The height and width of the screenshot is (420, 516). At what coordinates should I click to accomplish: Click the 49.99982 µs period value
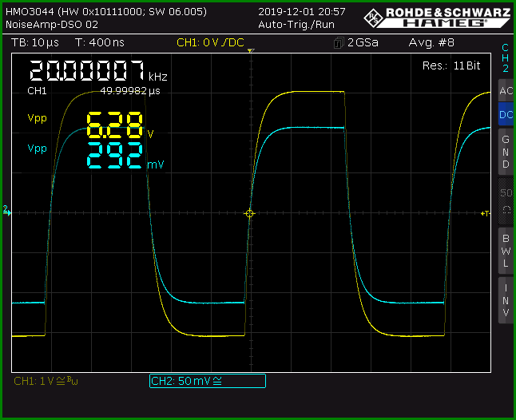point(130,90)
